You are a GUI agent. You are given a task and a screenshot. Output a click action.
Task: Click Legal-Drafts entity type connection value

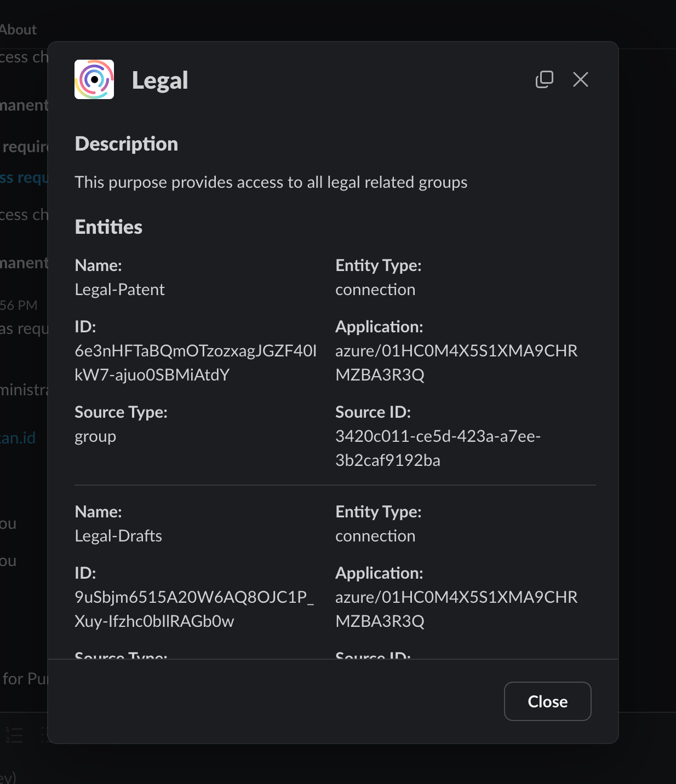tap(375, 536)
